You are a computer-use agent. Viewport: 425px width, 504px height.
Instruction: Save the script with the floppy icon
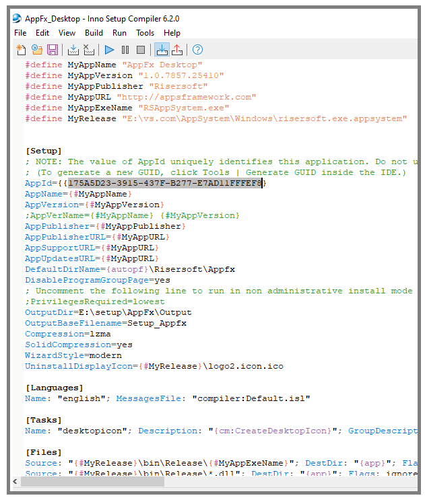pos(53,50)
